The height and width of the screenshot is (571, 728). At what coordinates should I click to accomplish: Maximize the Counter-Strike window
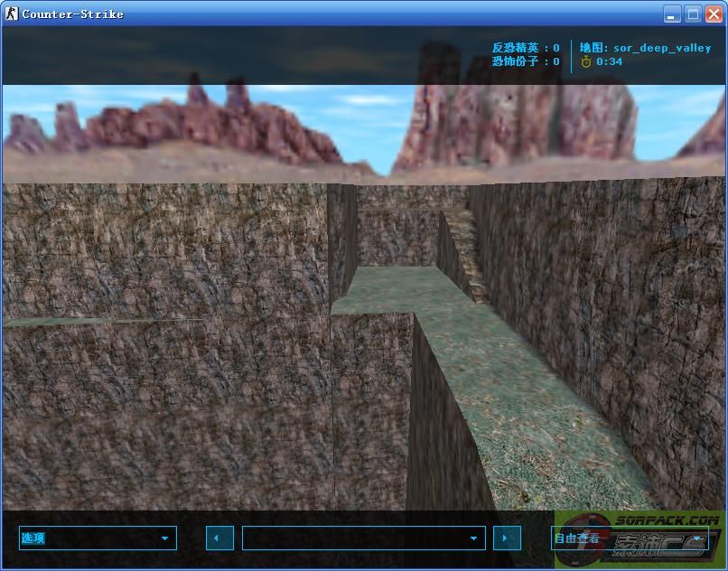[693, 14]
